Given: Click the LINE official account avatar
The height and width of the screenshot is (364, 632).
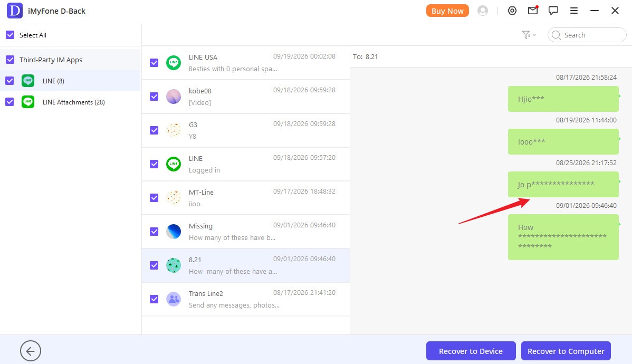Looking at the screenshot, I should [174, 164].
